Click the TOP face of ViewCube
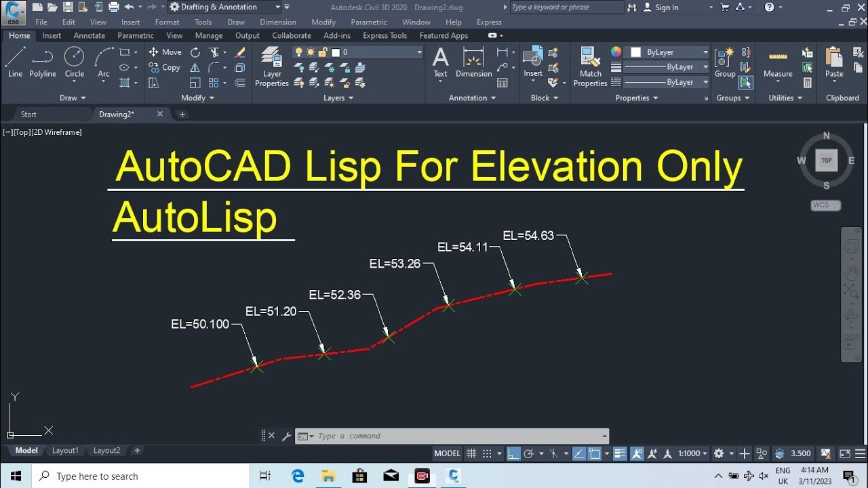The height and width of the screenshot is (488, 868). 826,161
